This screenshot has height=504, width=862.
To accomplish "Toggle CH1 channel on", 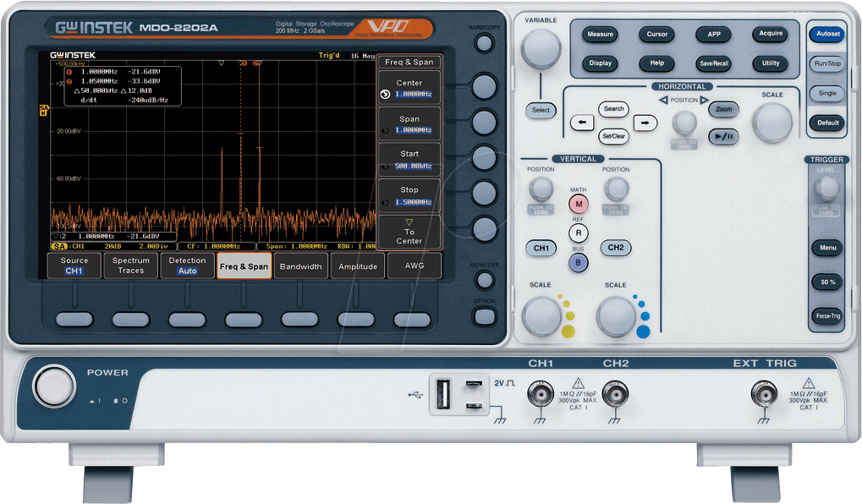I will click(x=541, y=248).
